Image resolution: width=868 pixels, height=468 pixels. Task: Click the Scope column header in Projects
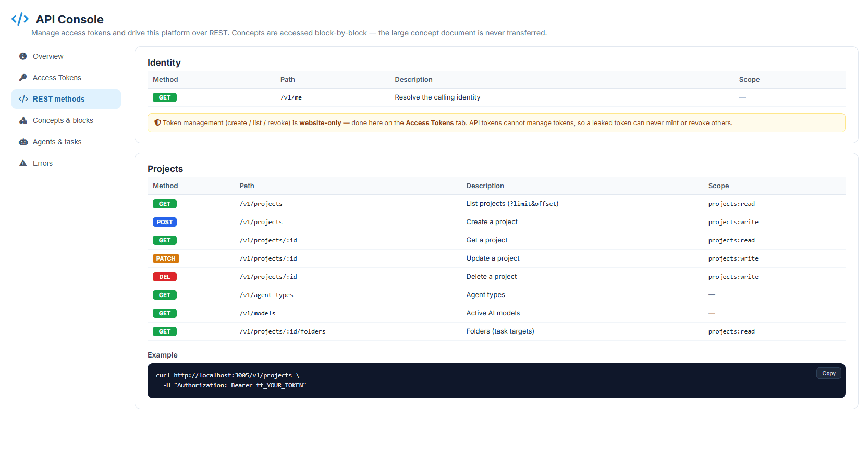coord(718,186)
